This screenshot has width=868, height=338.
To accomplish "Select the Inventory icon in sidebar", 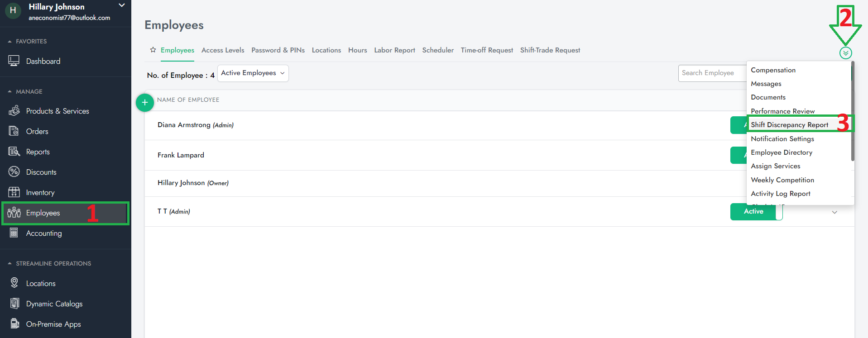I will (14, 192).
